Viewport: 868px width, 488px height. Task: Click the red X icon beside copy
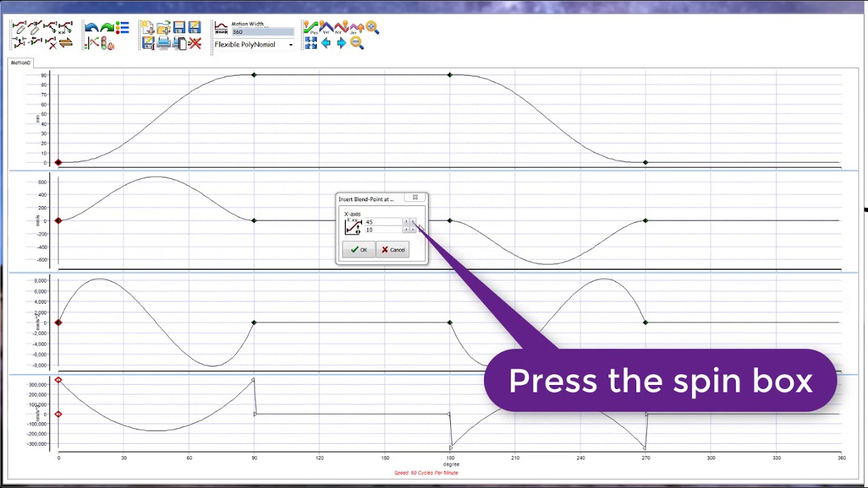point(195,43)
